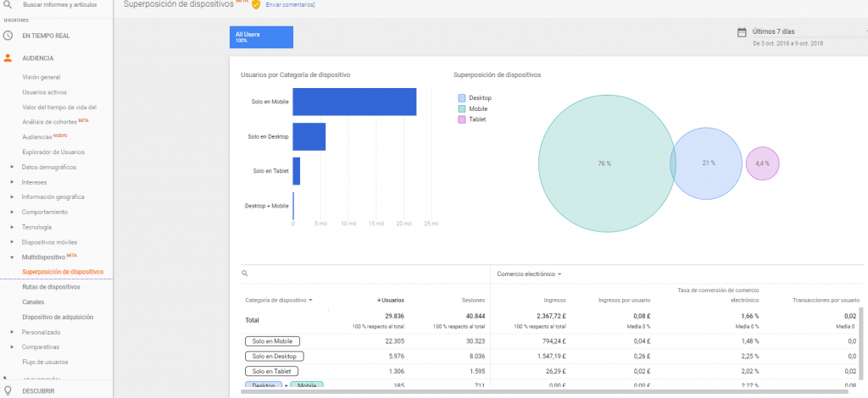868x398 pixels.
Task: Sort by Ingresos por usuario column
Action: [x=625, y=300]
